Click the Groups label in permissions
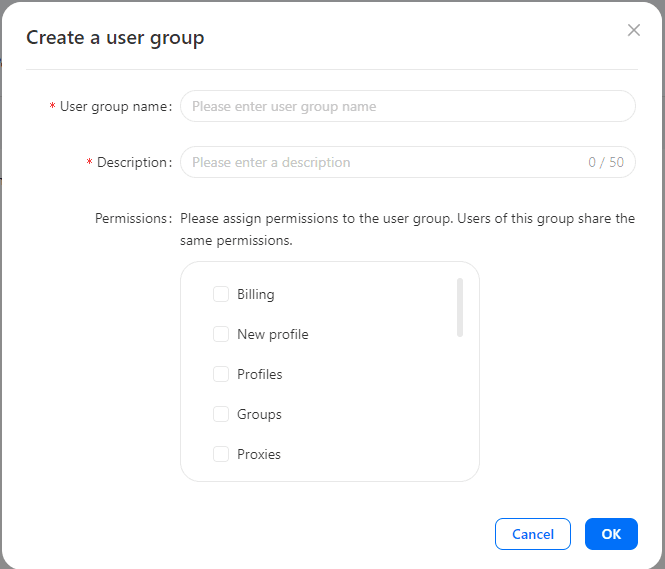The width and height of the screenshot is (665, 569). click(259, 414)
